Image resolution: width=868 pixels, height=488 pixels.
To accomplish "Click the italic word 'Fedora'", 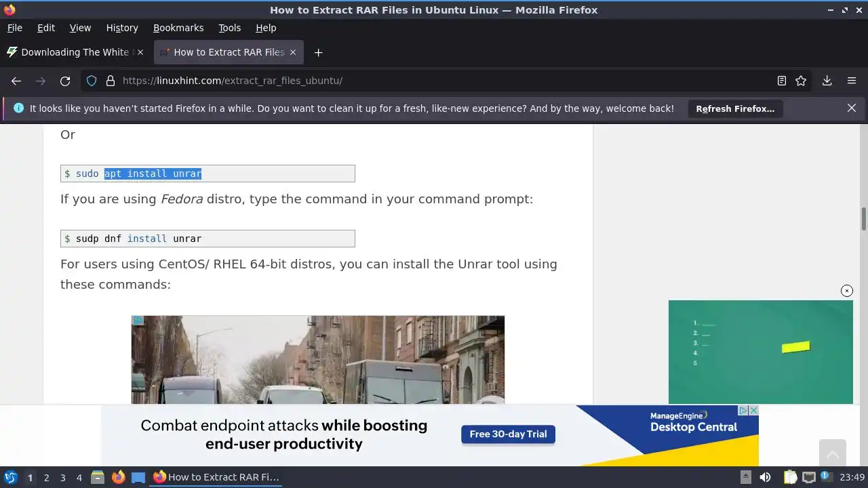I will pyautogui.click(x=182, y=199).
